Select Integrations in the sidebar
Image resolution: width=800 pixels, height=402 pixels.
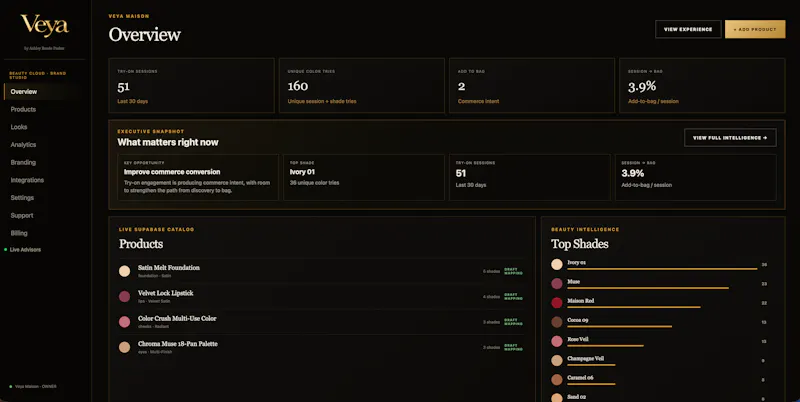[x=27, y=180]
